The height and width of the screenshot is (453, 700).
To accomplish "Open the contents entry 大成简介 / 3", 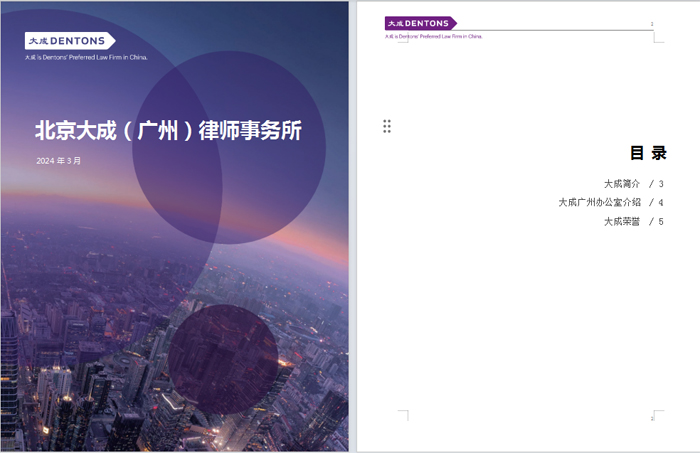I will [x=633, y=183].
